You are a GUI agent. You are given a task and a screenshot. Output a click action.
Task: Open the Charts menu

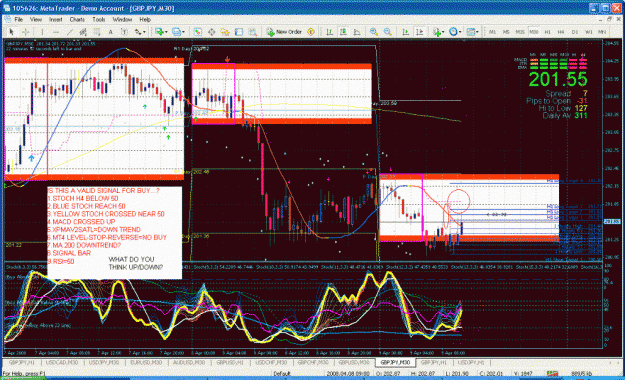tap(77, 19)
